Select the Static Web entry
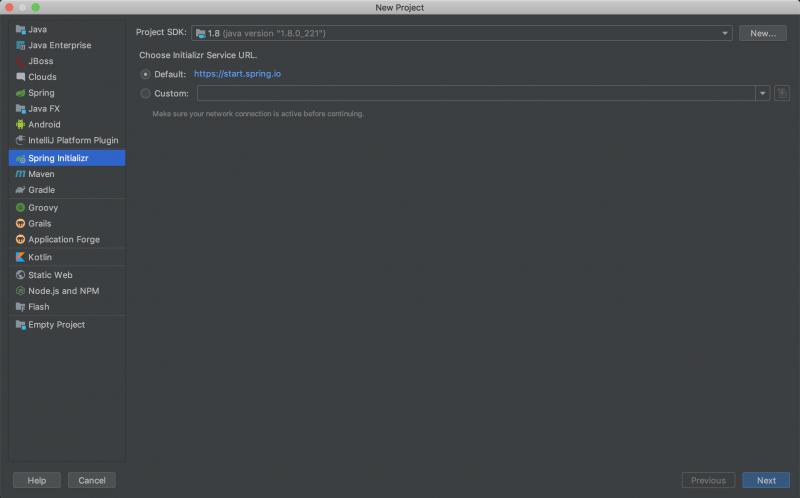Image resolution: width=800 pixels, height=498 pixels. tap(67, 275)
